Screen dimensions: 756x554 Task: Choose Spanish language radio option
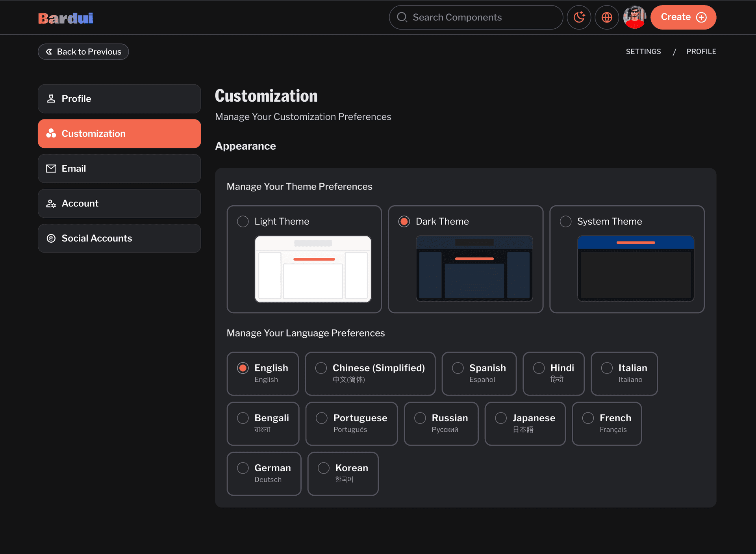click(458, 368)
